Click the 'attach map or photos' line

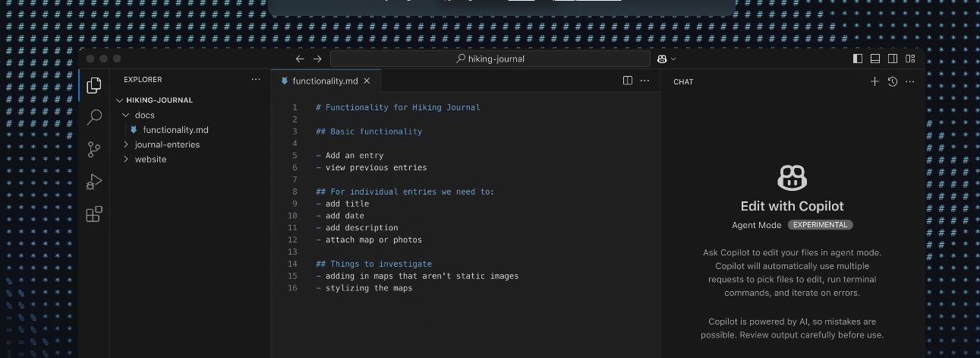pyautogui.click(x=369, y=239)
